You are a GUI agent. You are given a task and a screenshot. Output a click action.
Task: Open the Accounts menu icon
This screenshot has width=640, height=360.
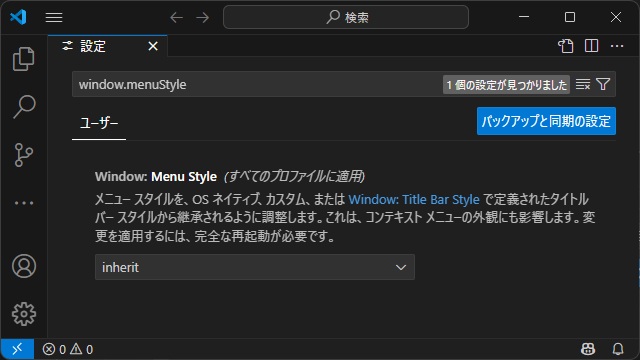(24, 266)
